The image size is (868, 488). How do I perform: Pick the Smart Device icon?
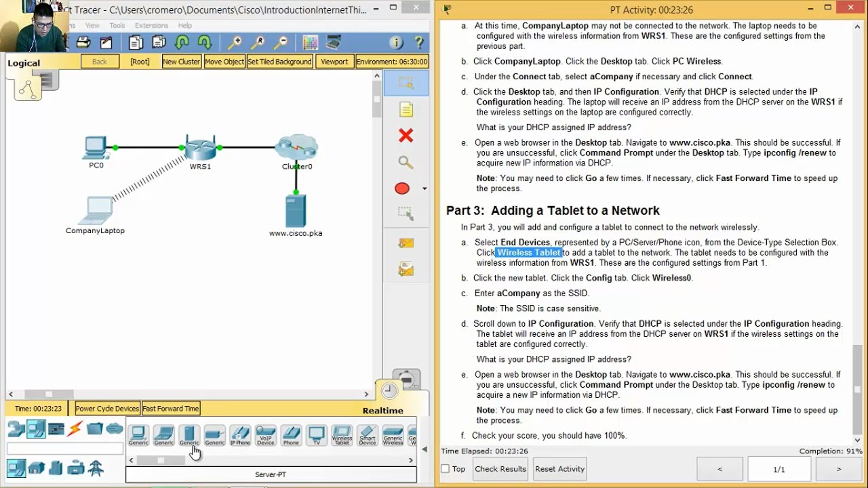point(368,435)
